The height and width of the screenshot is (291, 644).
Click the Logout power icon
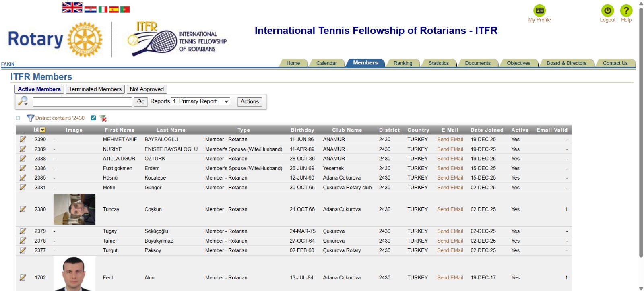pyautogui.click(x=607, y=10)
